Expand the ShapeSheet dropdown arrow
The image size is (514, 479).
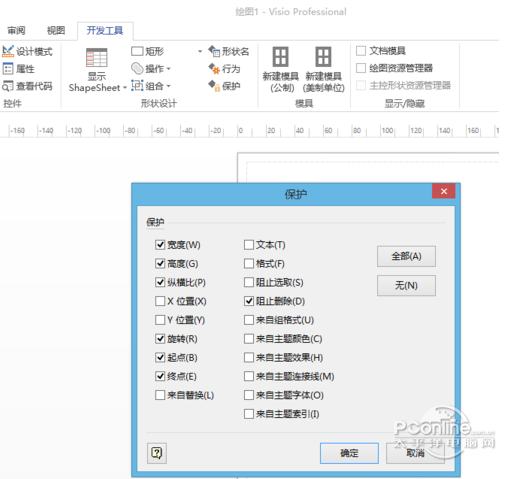[125, 88]
